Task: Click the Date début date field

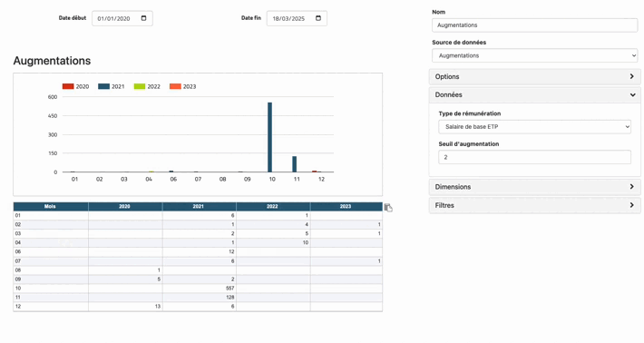Action: [122, 18]
